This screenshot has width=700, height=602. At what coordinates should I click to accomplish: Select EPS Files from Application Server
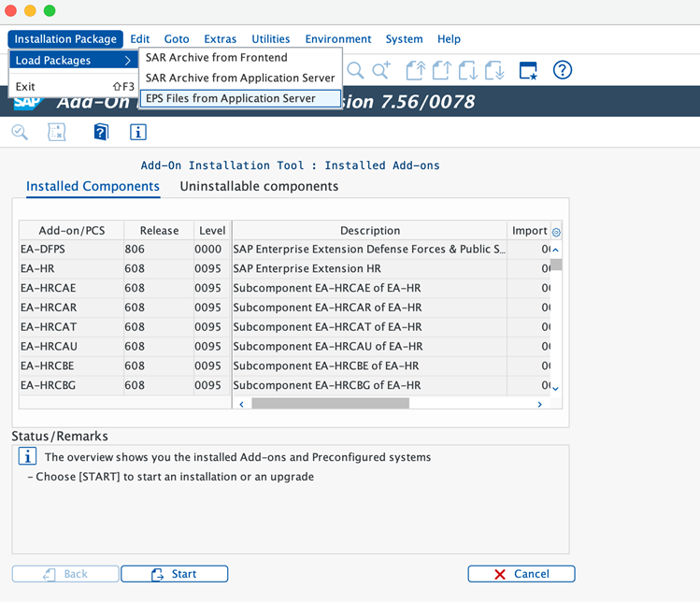(x=240, y=98)
